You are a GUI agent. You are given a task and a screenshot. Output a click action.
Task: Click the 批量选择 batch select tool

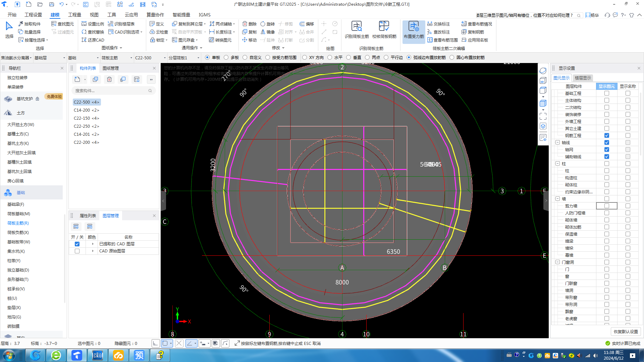point(30,32)
